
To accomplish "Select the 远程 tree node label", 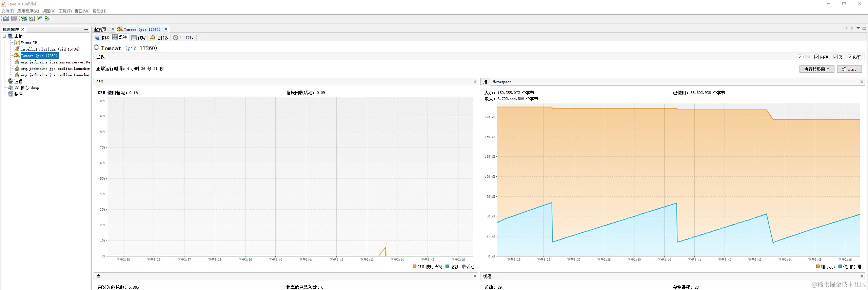I will 18,81.
